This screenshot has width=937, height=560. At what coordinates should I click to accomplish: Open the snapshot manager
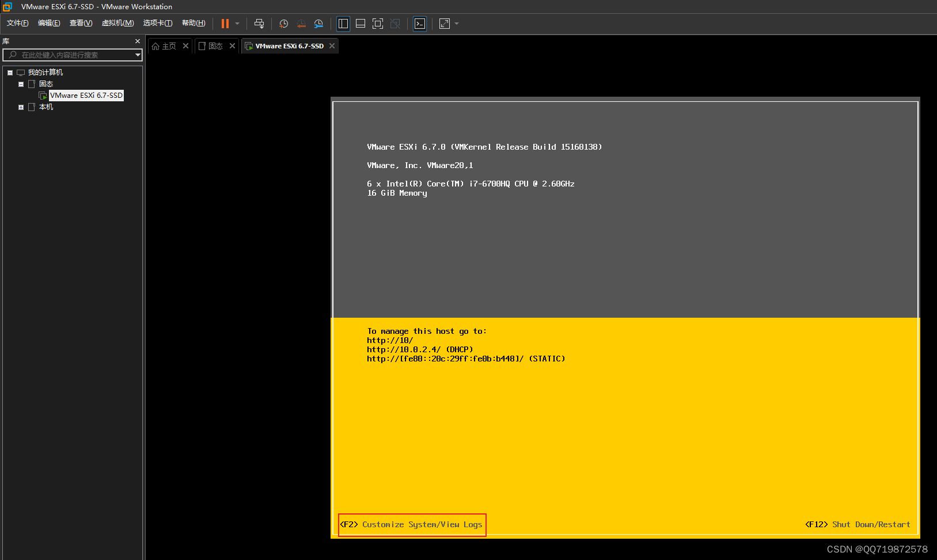pyautogui.click(x=318, y=24)
